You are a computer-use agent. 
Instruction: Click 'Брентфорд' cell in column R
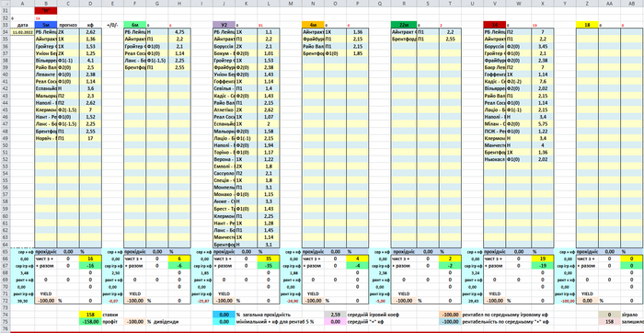point(404,39)
